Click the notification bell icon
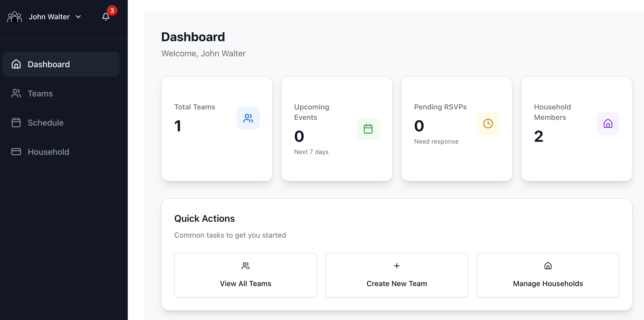This screenshot has width=644, height=320. pos(106,17)
